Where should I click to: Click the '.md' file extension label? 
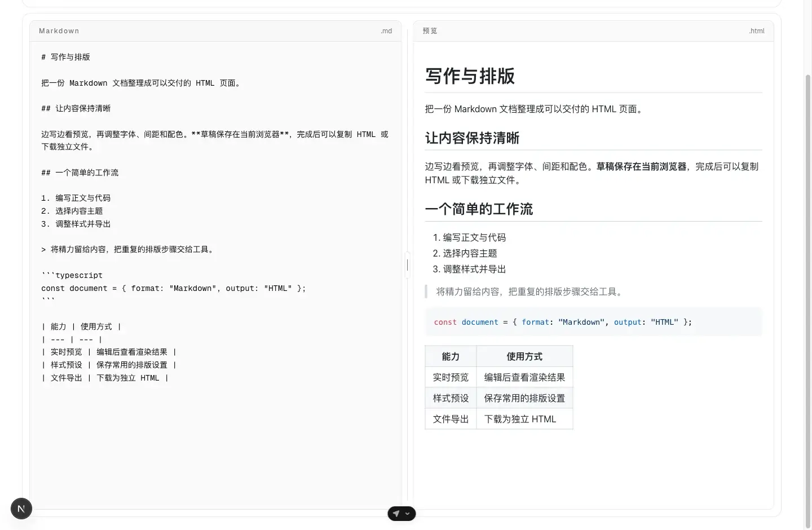tap(386, 31)
